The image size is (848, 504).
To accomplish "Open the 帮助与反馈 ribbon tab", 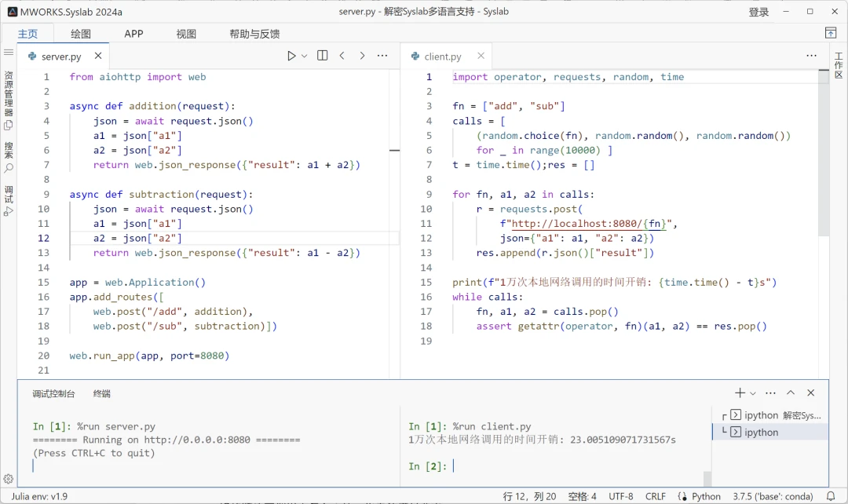I will (x=254, y=34).
